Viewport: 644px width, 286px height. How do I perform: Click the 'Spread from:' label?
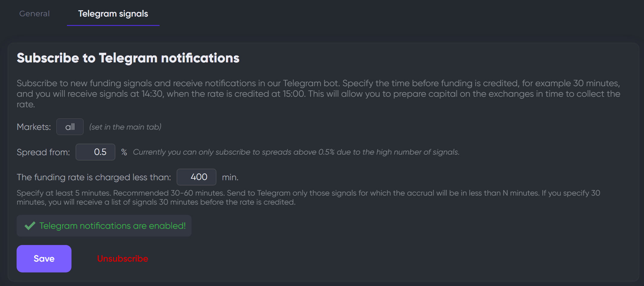pos(43,152)
